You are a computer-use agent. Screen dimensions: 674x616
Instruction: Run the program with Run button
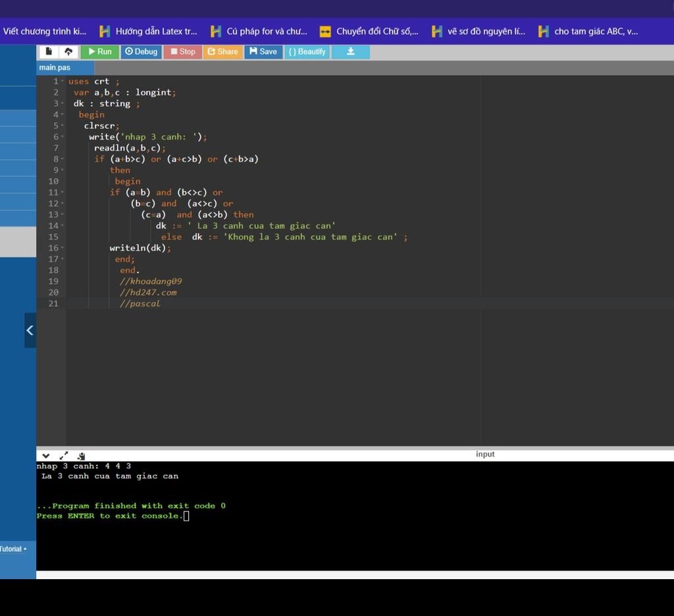[100, 51]
